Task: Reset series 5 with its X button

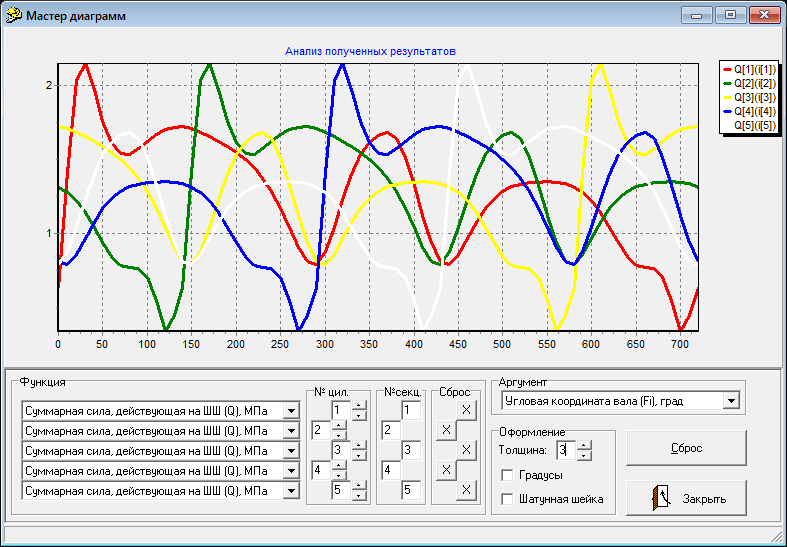Action: coord(466,490)
